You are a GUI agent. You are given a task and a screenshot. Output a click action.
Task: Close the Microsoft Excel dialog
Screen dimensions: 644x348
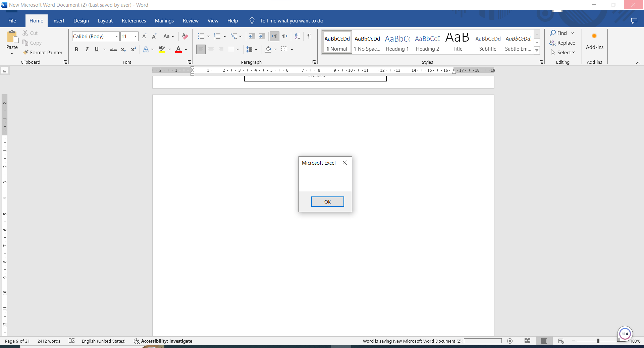tap(345, 163)
